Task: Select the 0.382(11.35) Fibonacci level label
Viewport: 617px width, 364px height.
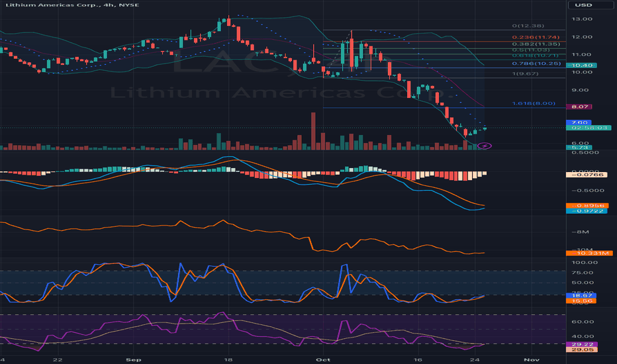Action: coord(536,44)
